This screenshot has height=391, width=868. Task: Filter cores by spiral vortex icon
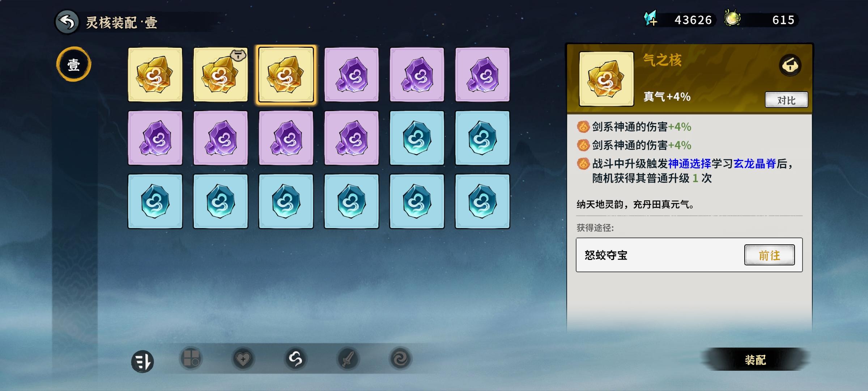[x=400, y=359]
